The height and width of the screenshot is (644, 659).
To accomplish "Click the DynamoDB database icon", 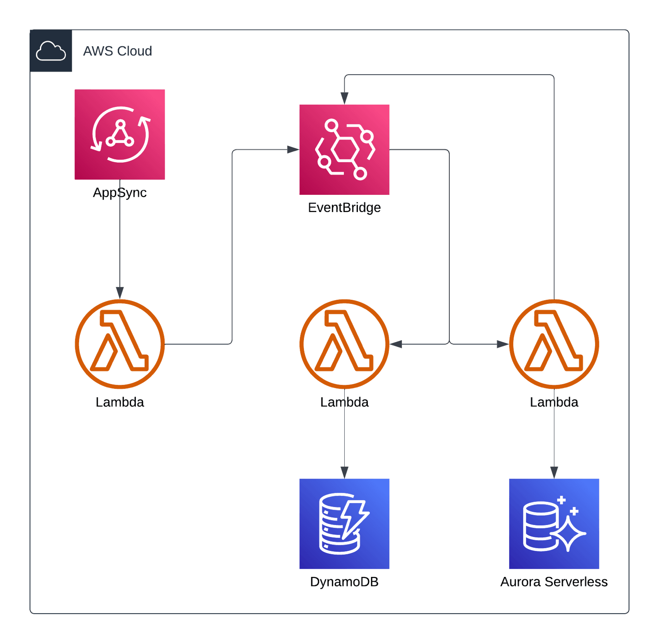I will tap(344, 523).
